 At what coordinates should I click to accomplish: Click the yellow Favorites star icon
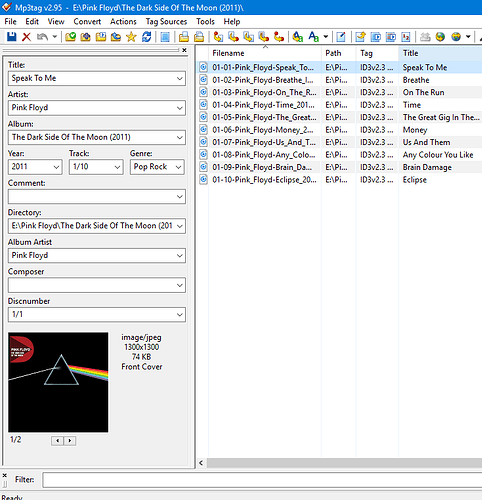click(131, 37)
